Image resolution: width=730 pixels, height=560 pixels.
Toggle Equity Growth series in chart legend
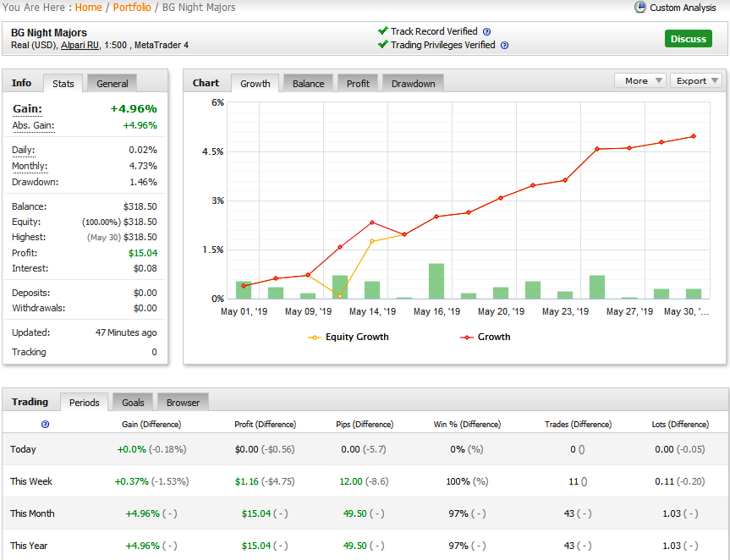(x=349, y=337)
